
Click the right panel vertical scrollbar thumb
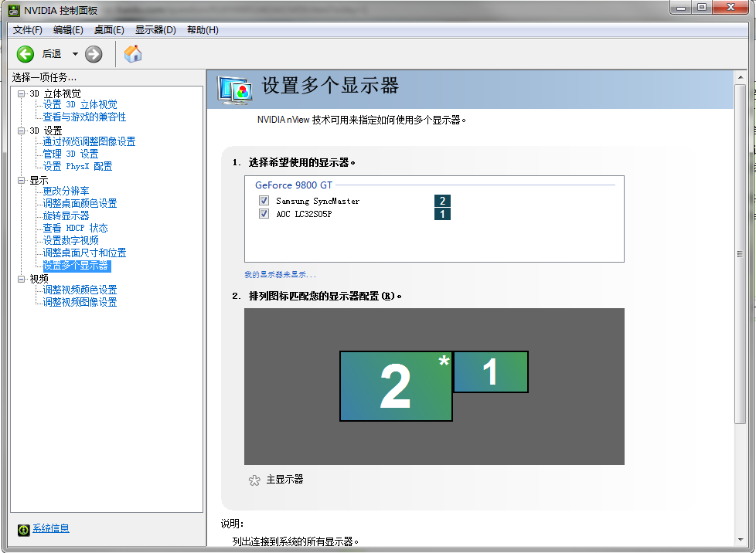(x=740, y=254)
